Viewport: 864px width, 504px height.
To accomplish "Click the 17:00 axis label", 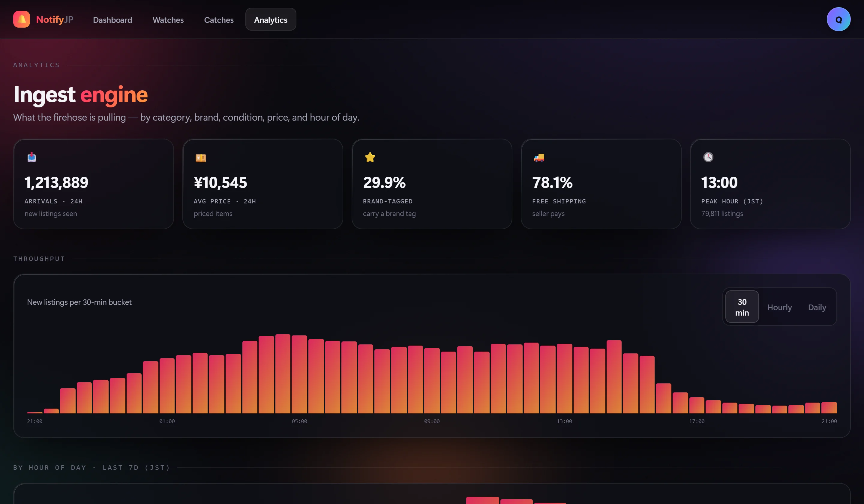I will 697,421.
